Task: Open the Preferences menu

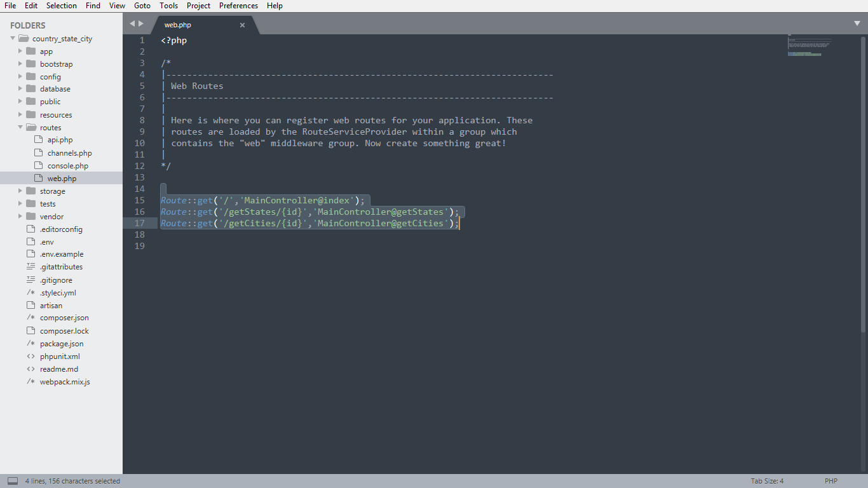Action: (238, 6)
